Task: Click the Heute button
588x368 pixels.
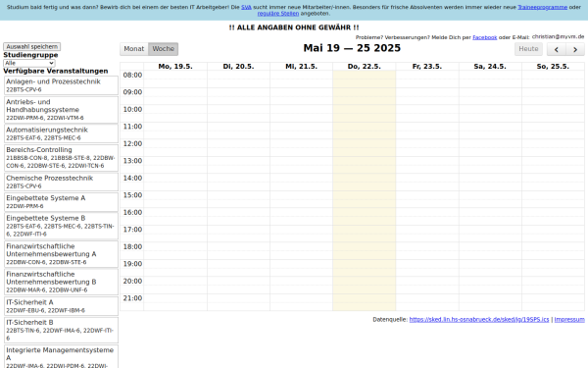Action: pyautogui.click(x=528, y=49)
